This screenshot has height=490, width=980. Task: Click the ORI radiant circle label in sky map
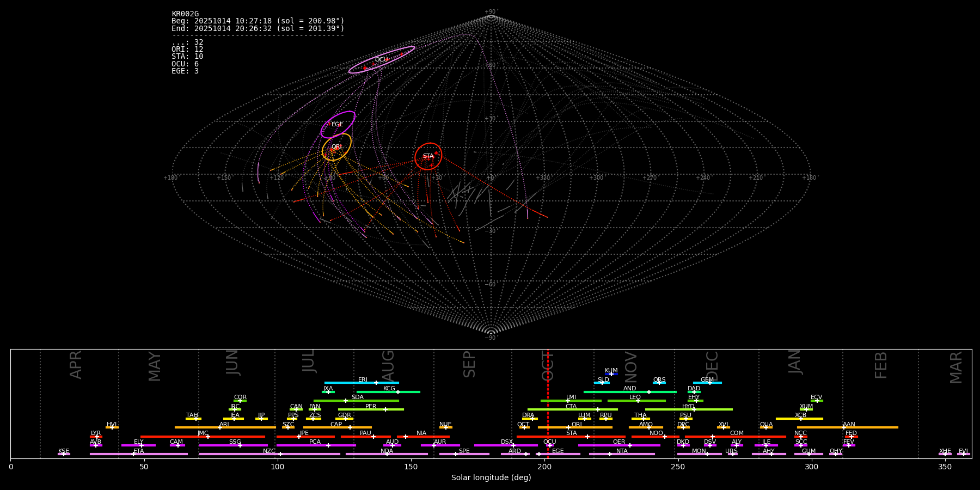coord(336,147)
